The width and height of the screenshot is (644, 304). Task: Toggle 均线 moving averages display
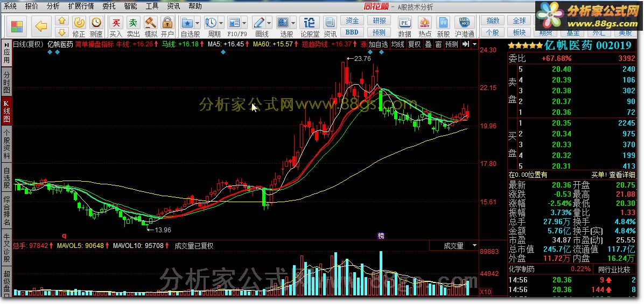point(397,44)
